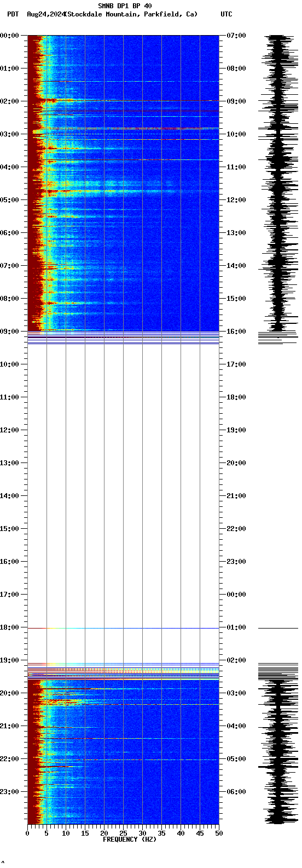Click the title text "SMNB DP1 BP 40"
Screen dimensions: 302x868
(x=125, y=6)
